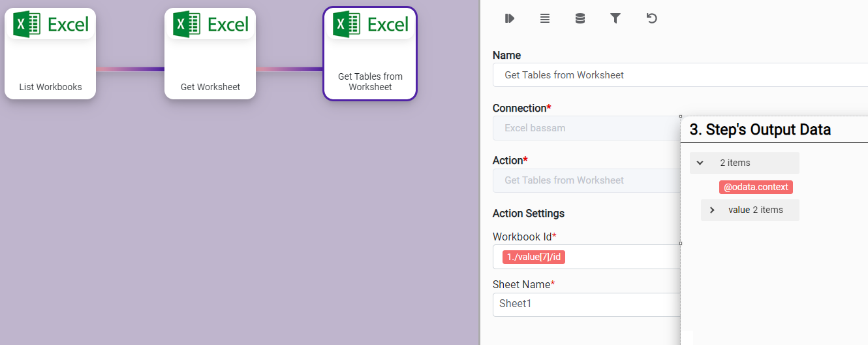Open the database icon in toolbar
This screenshot has width=868, height=345.
(580, 18)
